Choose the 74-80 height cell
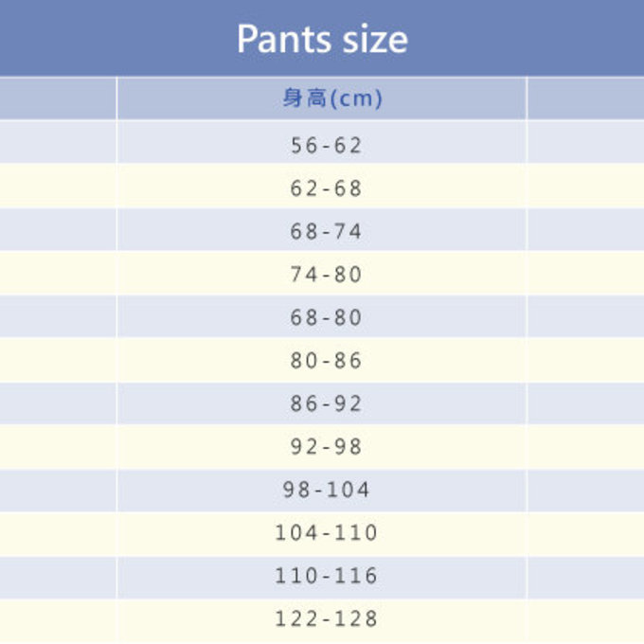 tap(326, 275)
